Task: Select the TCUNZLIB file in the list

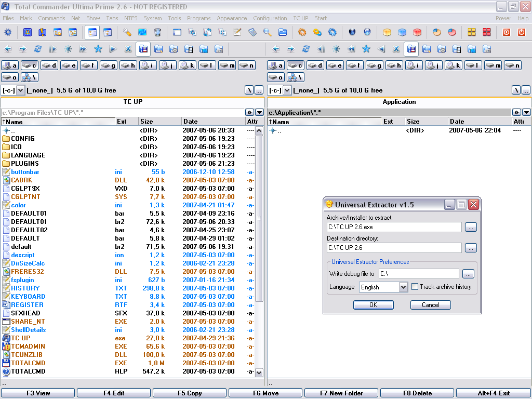Action: 128,354
